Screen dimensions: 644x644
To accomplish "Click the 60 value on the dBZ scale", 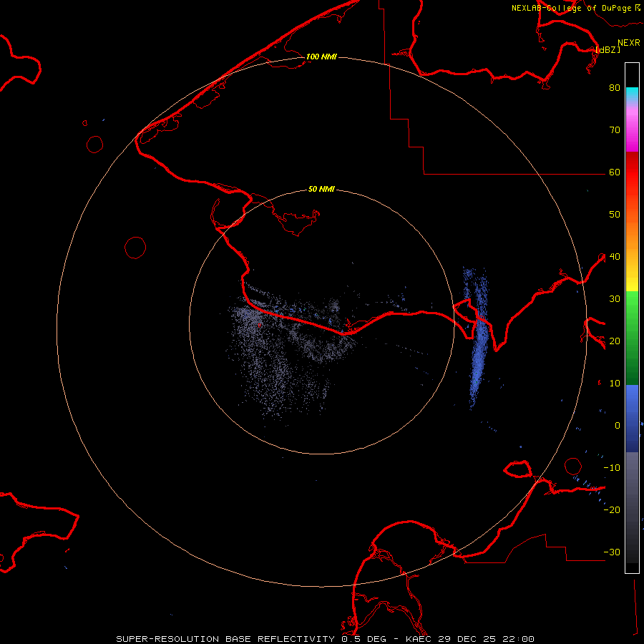I will (615, 172).
